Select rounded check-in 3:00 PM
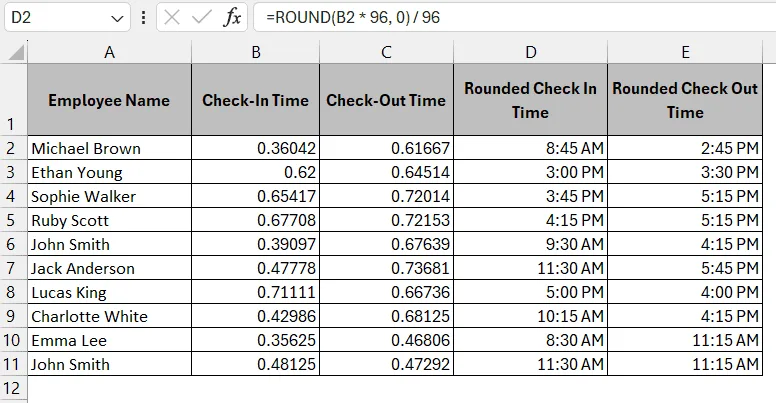776x403 pixels. (x=530, y=172)
